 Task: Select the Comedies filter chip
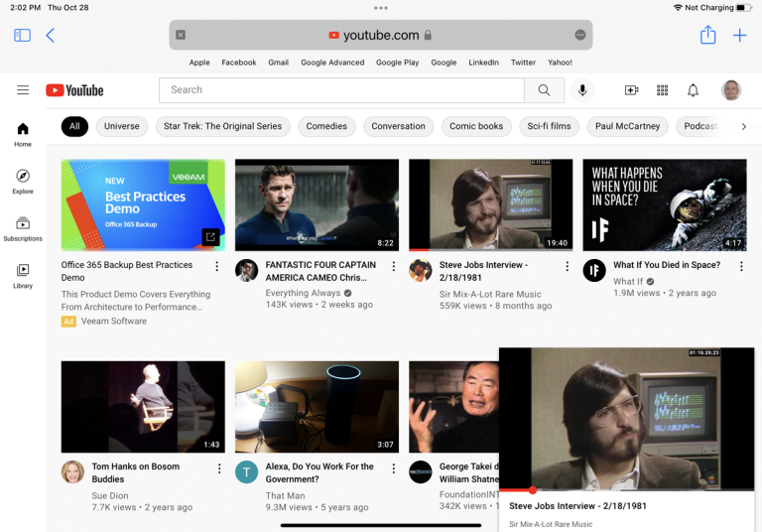point(326,126)
